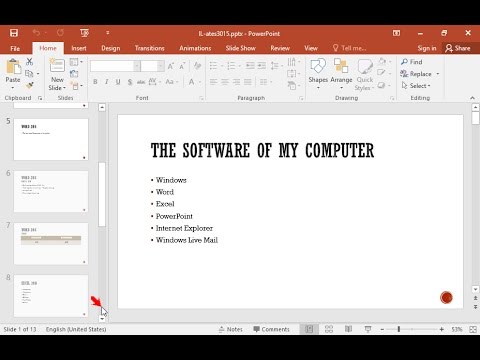
Task: Toggle Strikethrough formatting
Action: point(141,82)
